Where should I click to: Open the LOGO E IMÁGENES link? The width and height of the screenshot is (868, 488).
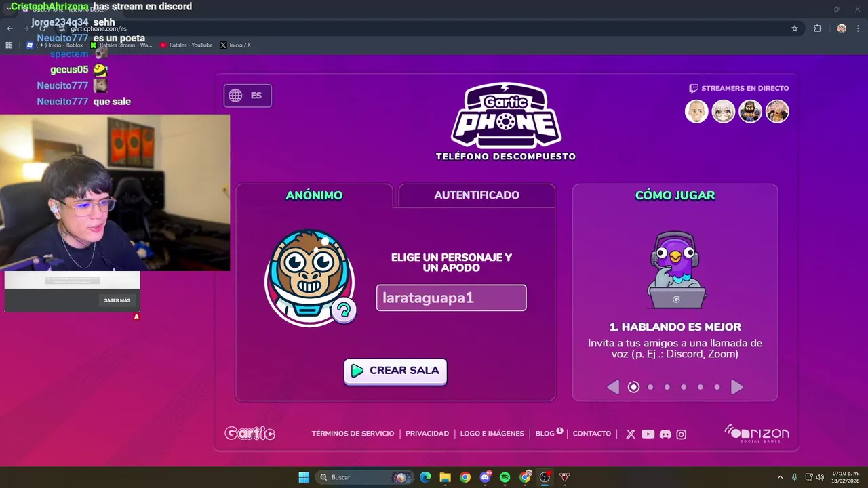[x=492, y=434]
